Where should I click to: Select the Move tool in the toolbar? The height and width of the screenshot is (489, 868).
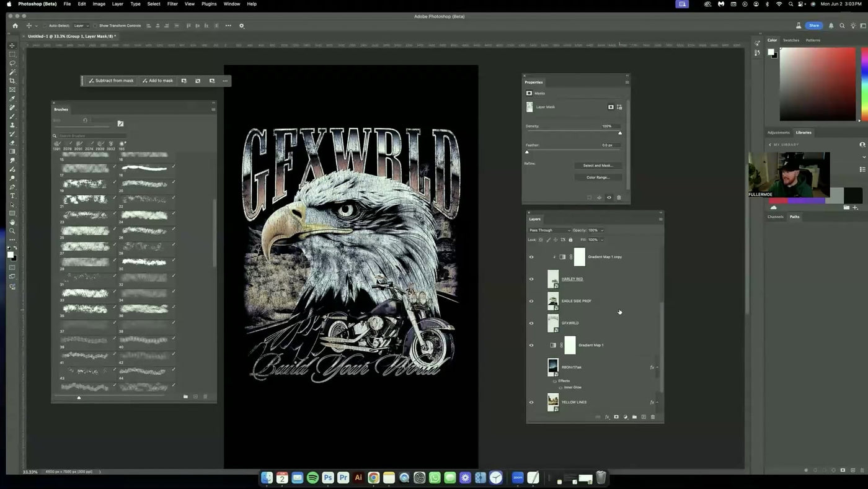11,45
